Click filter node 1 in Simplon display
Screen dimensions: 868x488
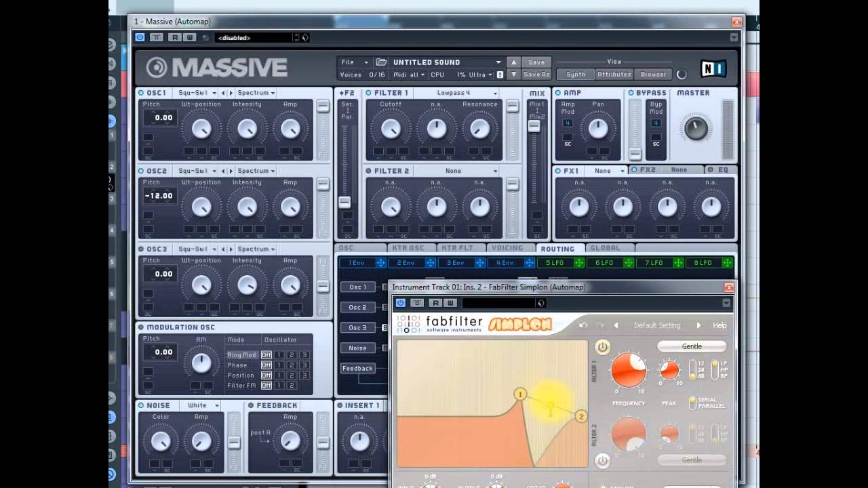click(x=520, y=394)
